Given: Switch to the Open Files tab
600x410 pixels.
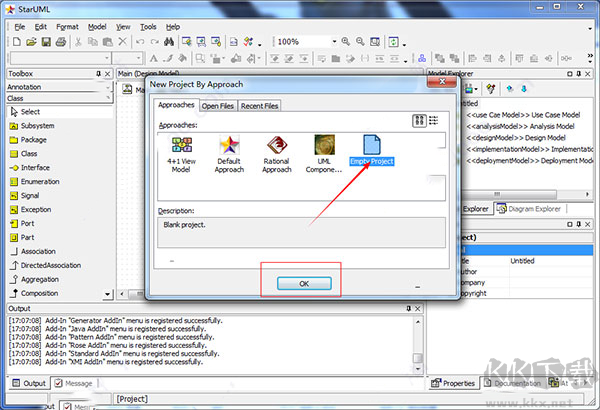Looking at the screenshot, I should click(x=218, y=105).
